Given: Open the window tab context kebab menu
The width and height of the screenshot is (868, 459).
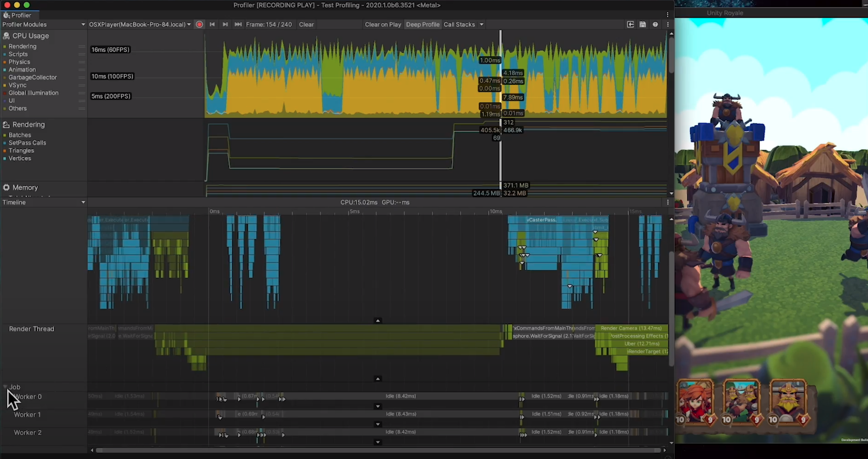Looking at the screenshot, I should coord(668,15).
